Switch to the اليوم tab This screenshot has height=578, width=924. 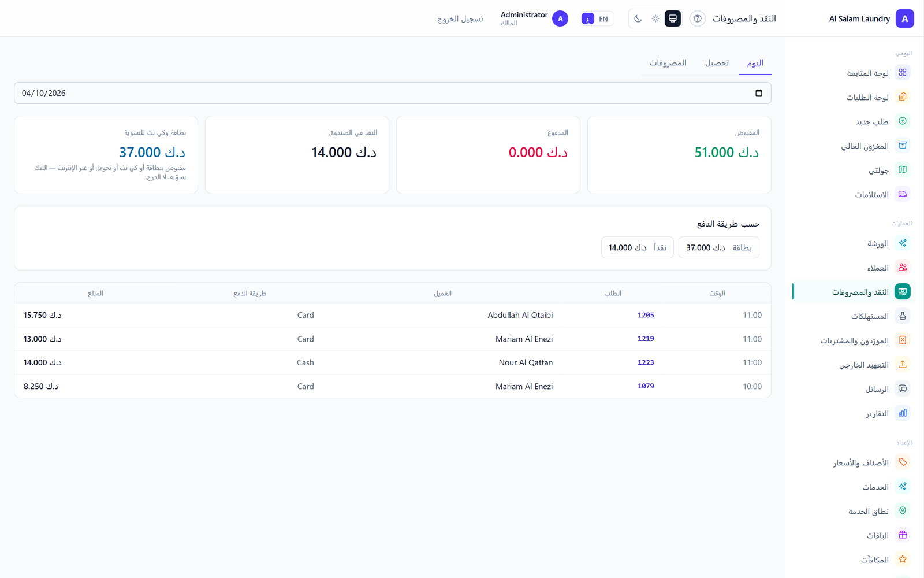[755, 63]
